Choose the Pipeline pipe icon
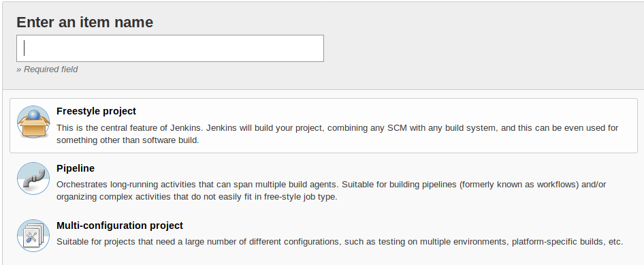Image resolution: width=644 pixels, height=265 pixels. [33, 178]
